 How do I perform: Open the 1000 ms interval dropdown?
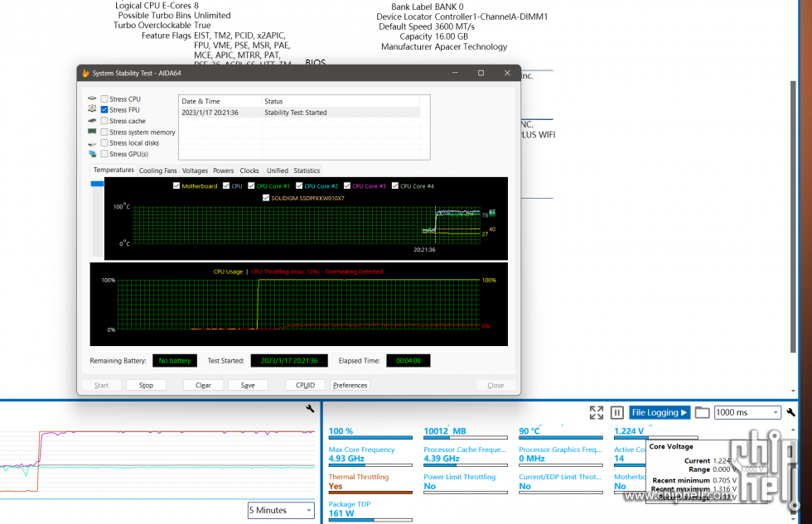[747, 412]
